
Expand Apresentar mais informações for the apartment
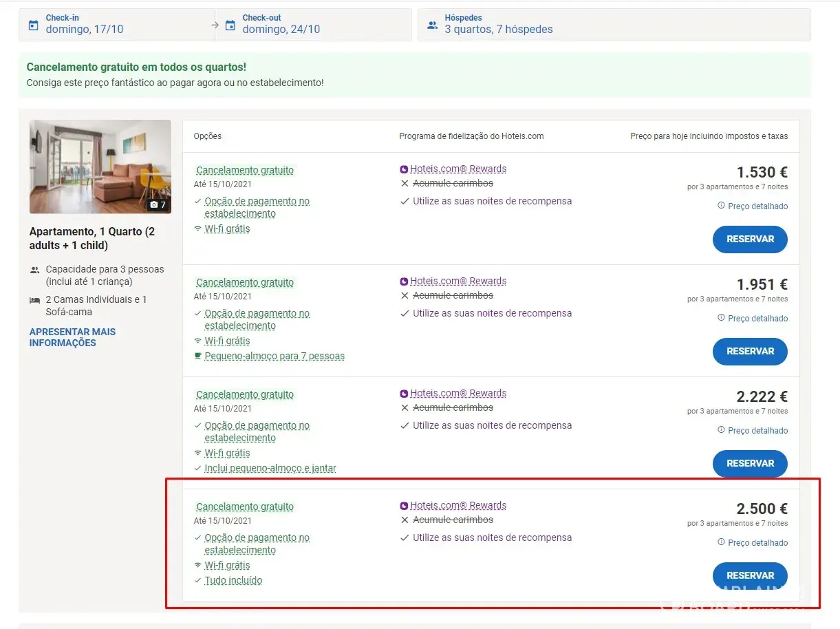pyautogui.click(x=72, y=337)
